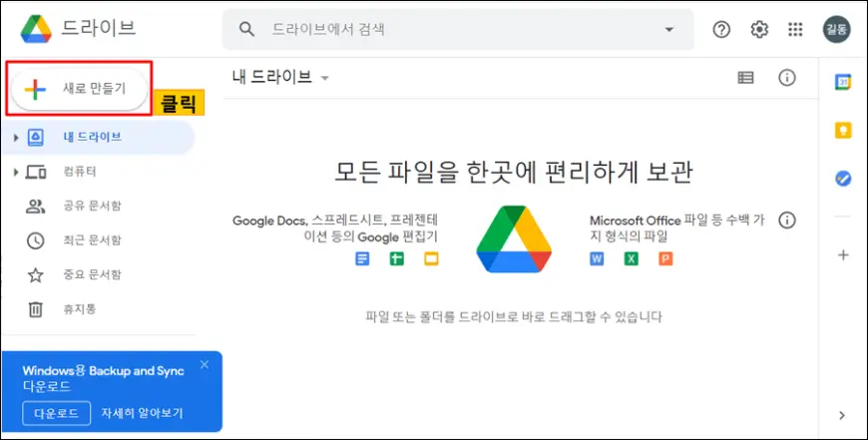Switch to list layout view icon
The image size is (868, 440).
pos(745,78)
